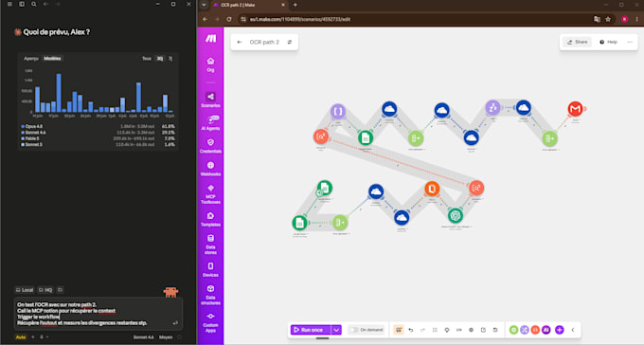Open MCP Toolboxes in the sidebar
Screen dimensions: 644x345
click(210, 194)
